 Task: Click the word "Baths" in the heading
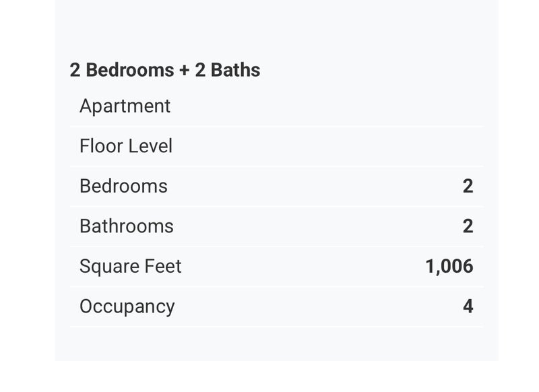click(236, 70)
